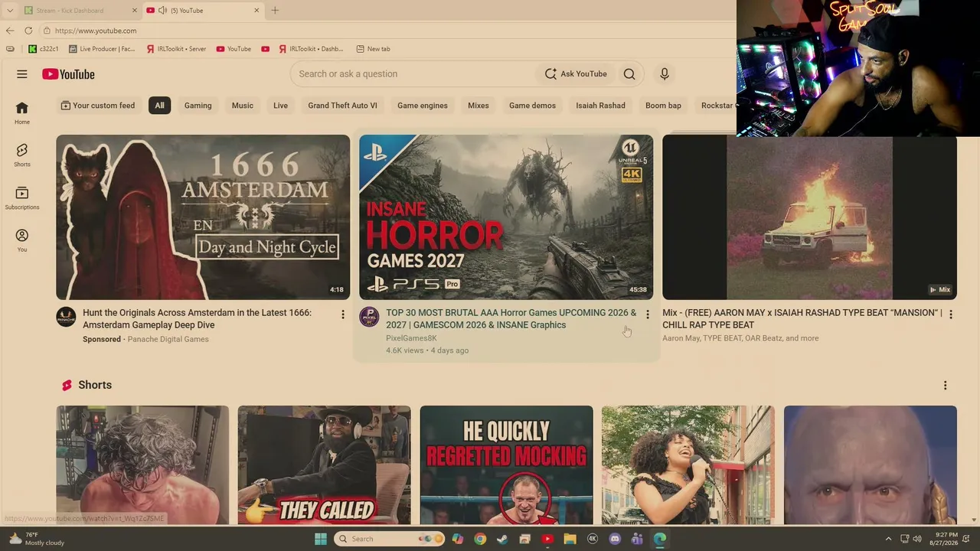Open the Insane Horror Games 2027 thumbnail
Screen dimensions: 980x551
pyautogui.click(x=506, y=217)
